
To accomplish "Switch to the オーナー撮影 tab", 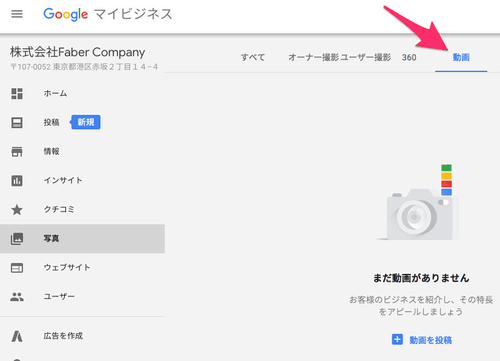I will point(313,57).
